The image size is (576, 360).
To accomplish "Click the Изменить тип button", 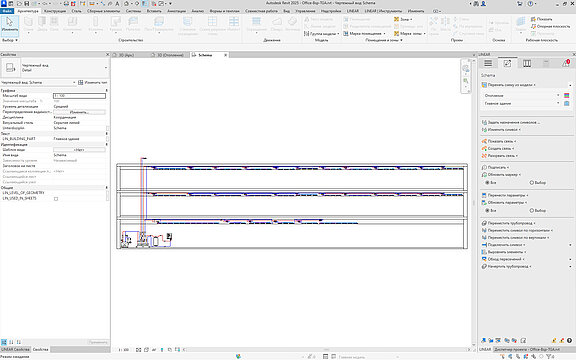I will (93, 83).
